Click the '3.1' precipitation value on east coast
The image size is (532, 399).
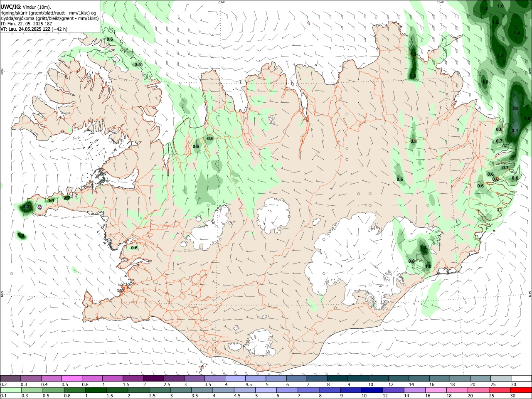515,131
